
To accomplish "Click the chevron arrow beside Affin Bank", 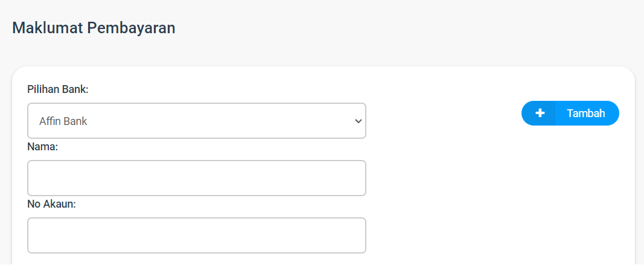I will (x=358, y=121).
